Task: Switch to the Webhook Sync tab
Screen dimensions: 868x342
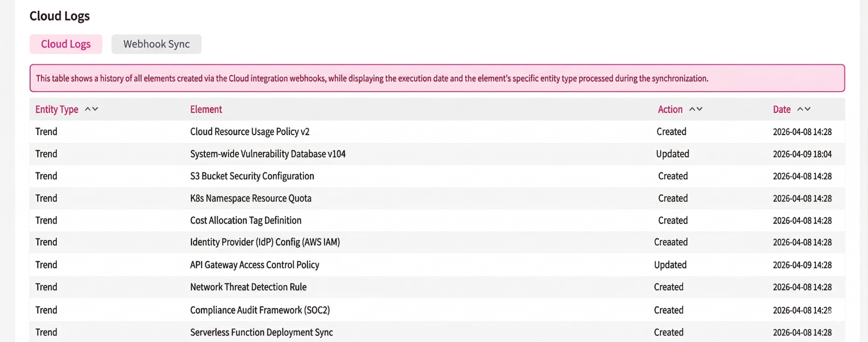Action: point(156,44)
